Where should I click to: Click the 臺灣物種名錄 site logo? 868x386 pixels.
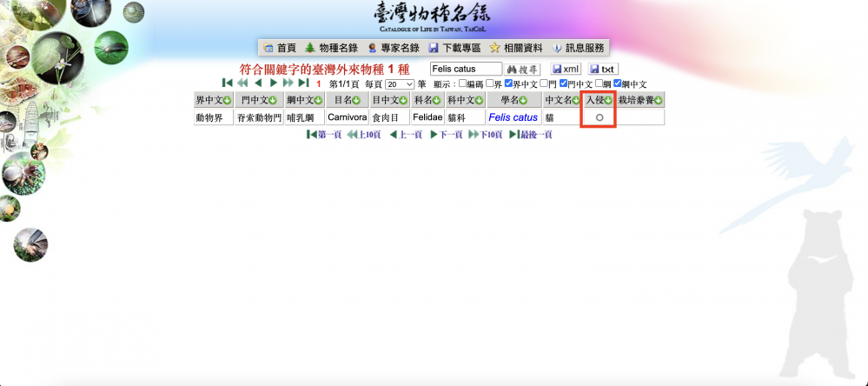tap(433, 17)
